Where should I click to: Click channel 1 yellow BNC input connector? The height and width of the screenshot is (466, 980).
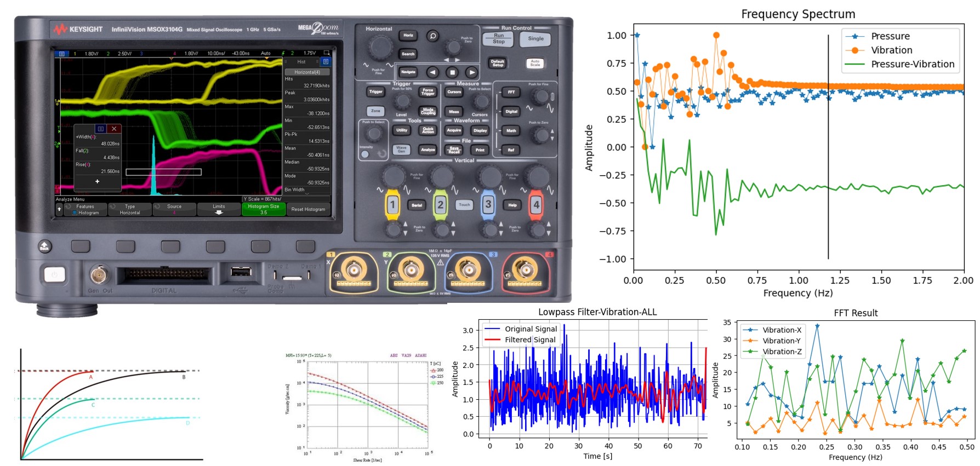point(354,269)
